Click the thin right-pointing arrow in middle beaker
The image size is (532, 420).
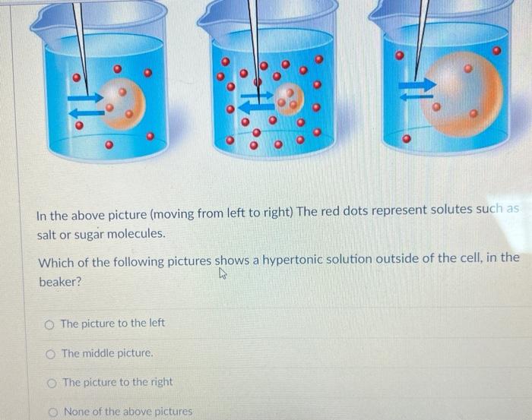click(x=257, y=95)
